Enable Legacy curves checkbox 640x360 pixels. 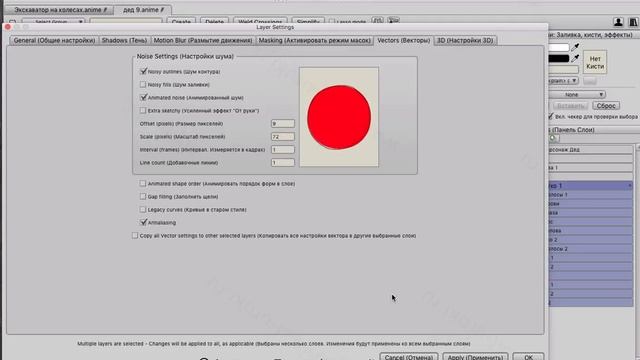point(143,210)
